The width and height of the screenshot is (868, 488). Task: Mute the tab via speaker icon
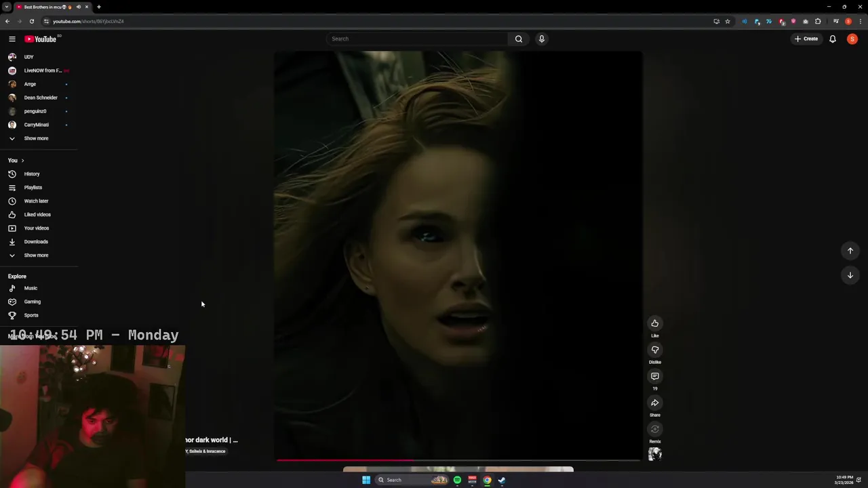78,7
